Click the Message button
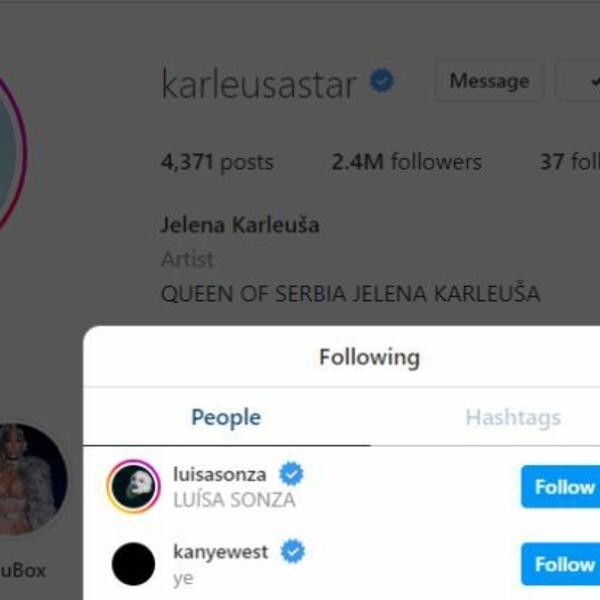Image resolution: width=600 pixels, height=600 pixels. click(489, 81)
